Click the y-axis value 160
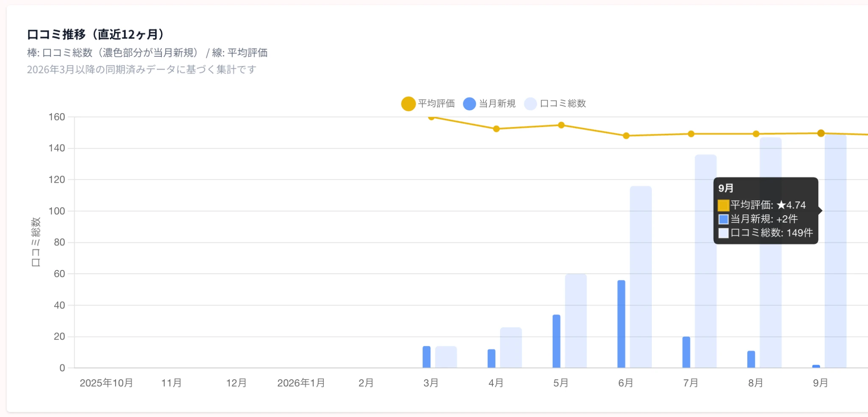868x417 pixels. click(57, 117)
